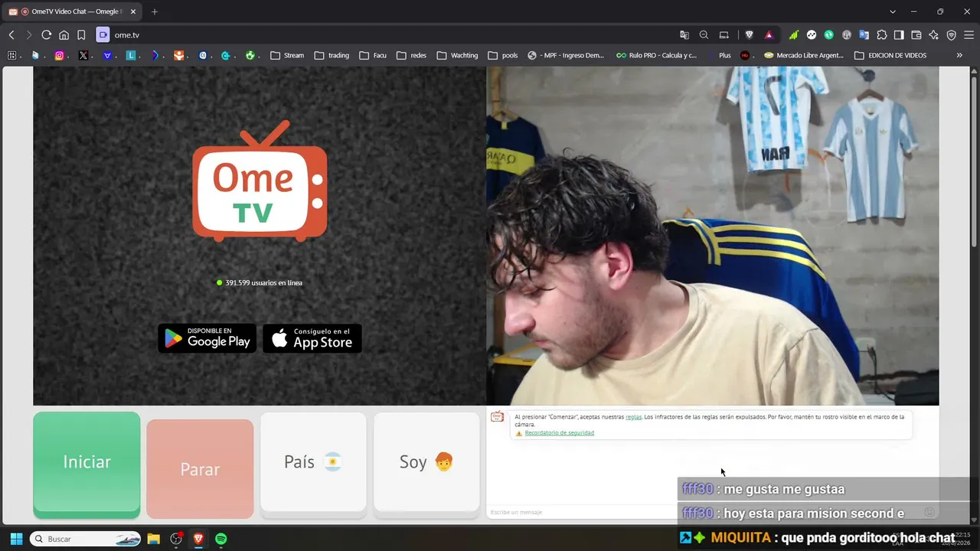Open the apps grid bookmark icon

click(x=11, y=55)
